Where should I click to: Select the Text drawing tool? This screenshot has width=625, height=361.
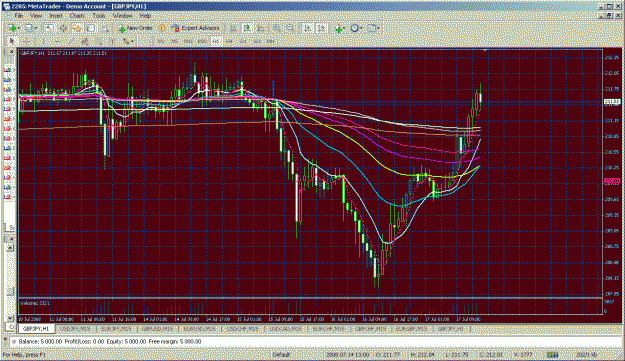(112, 41)
